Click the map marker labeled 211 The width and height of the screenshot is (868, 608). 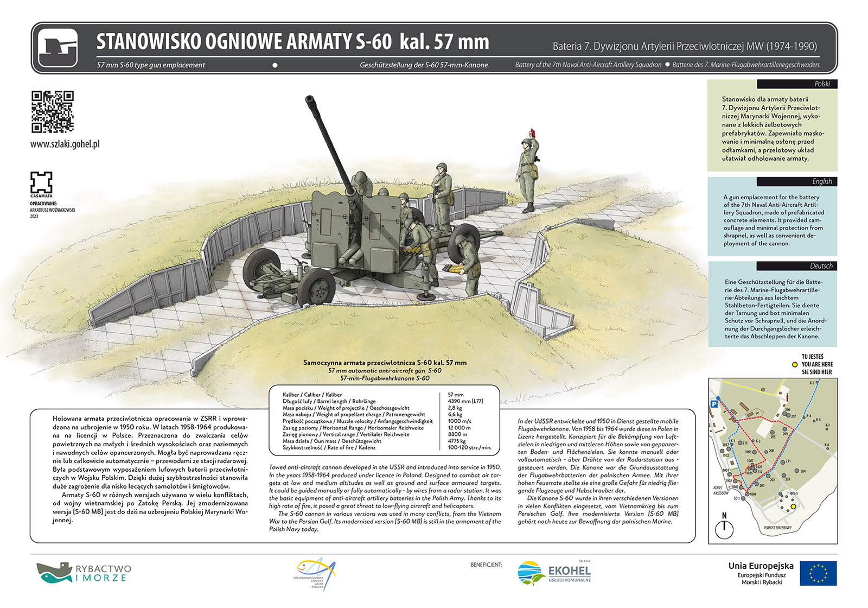click(783, 463)
